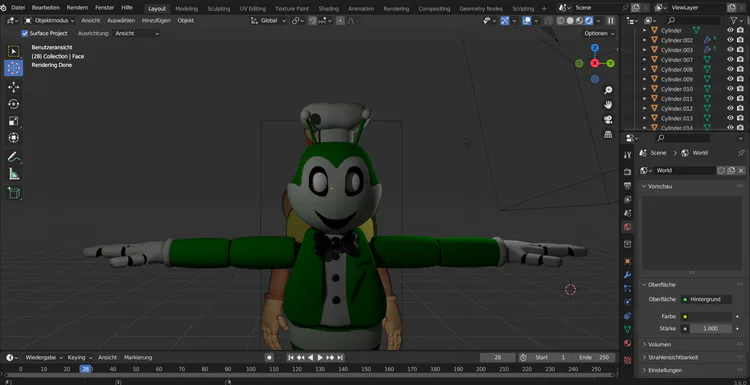750x385 pixels.
Task: Toggle viewport gizmos display
Action: pos(505,21)
